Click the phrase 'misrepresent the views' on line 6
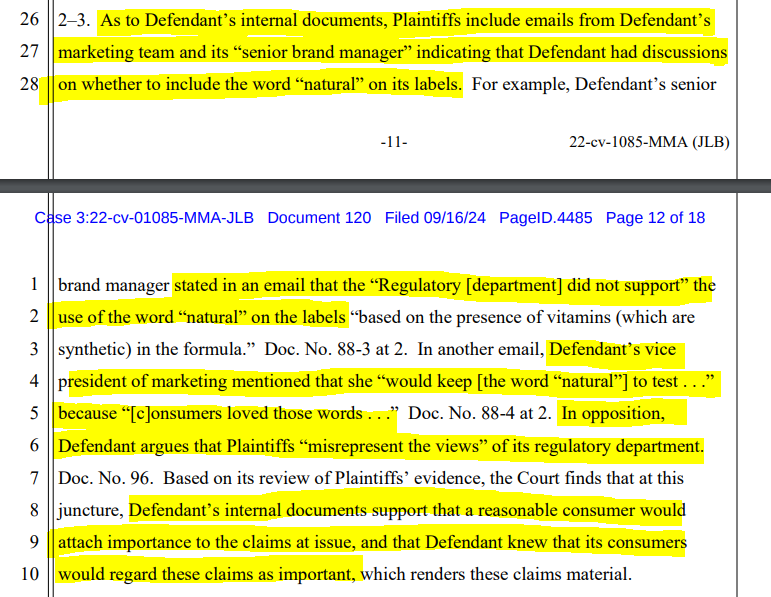The image size is (771, 597). tap(392, 446)
